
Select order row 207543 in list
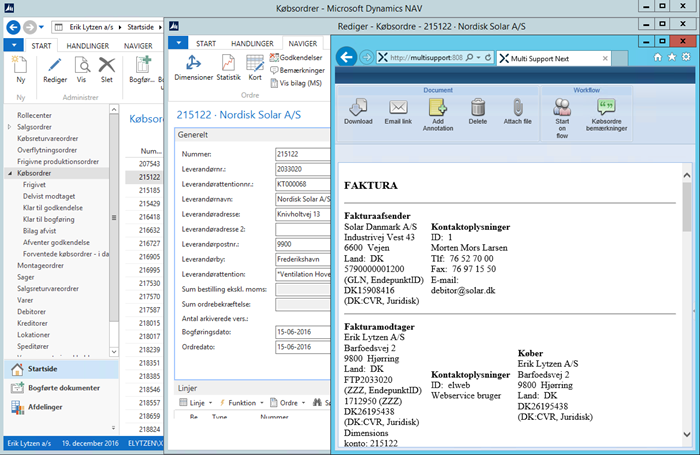144,164
